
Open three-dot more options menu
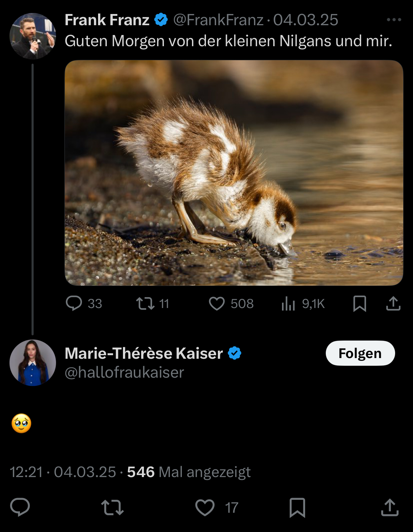tap(394, 20)
